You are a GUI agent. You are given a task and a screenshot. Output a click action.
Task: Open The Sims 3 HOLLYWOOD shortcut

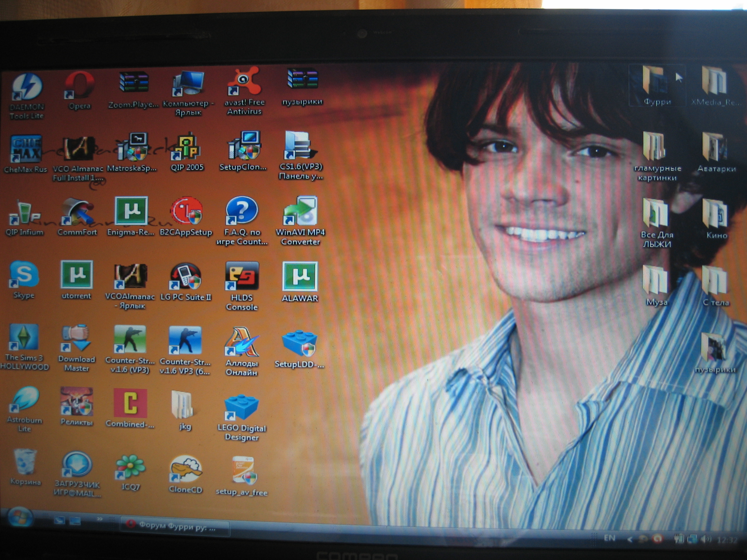[24, 337]
